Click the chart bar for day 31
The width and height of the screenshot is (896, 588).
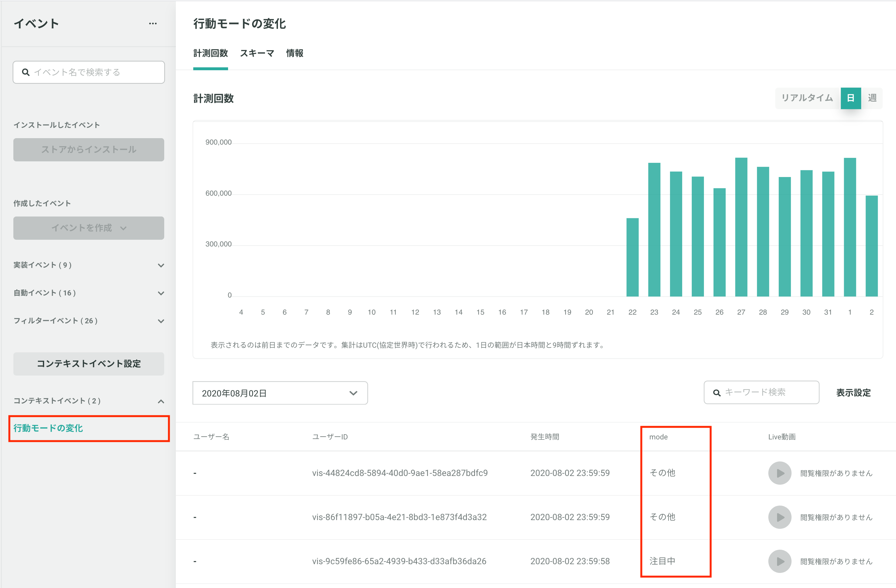[828, 234]
